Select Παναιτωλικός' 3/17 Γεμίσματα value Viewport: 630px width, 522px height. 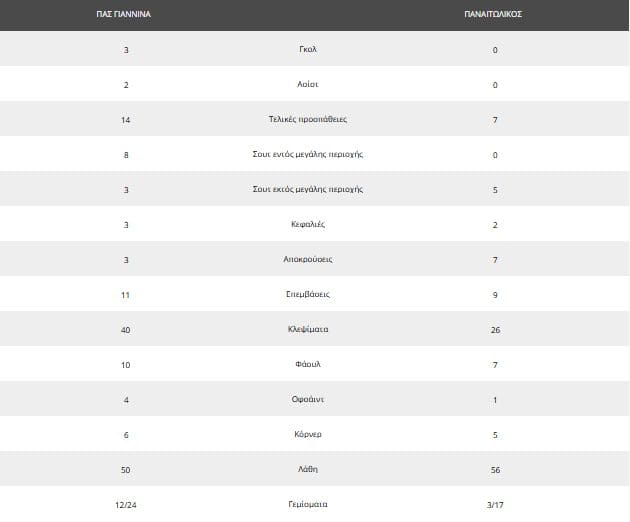(495, 504)
